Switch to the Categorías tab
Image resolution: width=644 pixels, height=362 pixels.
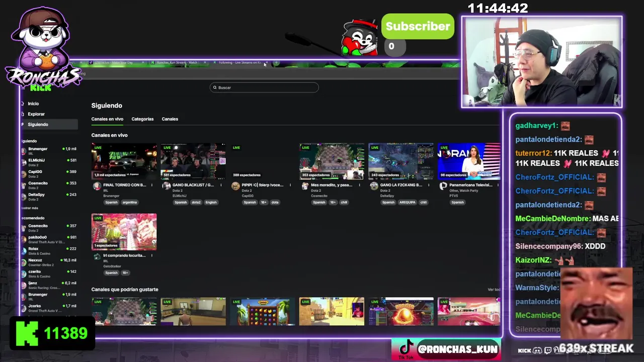(x=142, y=119)
